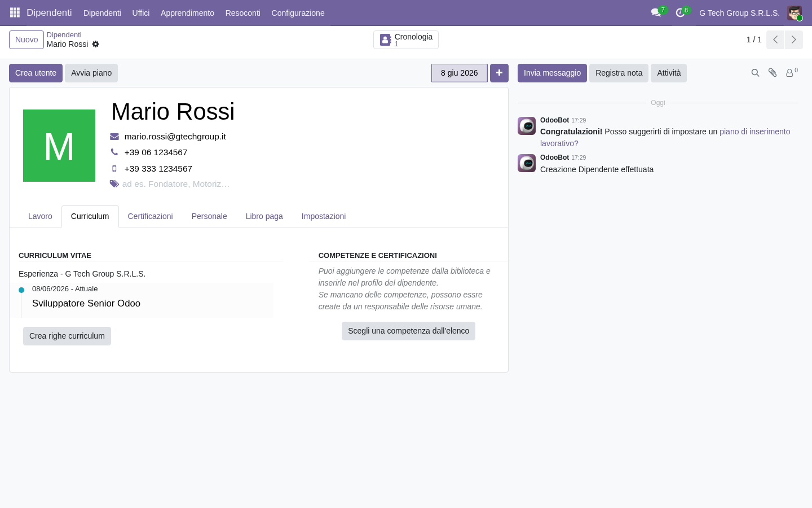Open the Uffici menu
Image resolution: width=812 pixels, height=508 pixels.
pyautogui.click(x=141, y=13)
